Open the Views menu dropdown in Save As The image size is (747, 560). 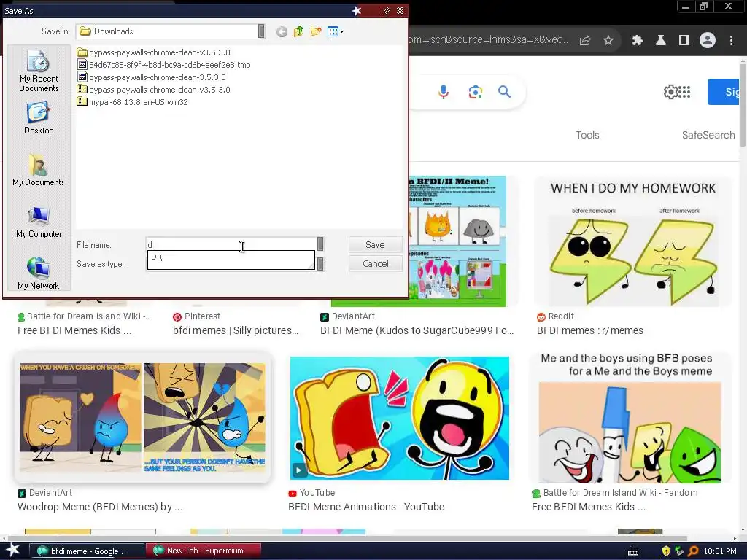pos(336,32)
